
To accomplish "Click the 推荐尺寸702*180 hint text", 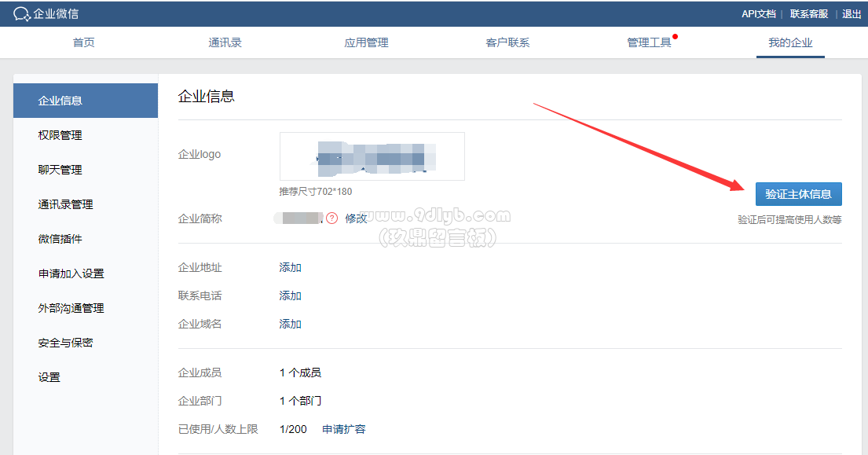I will (316, 192).
